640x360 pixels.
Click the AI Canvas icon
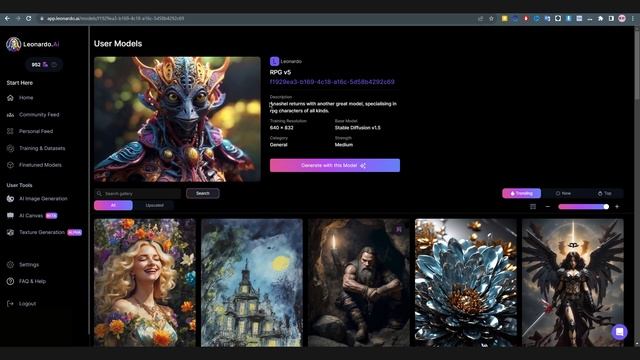click(x=10, y=216)
